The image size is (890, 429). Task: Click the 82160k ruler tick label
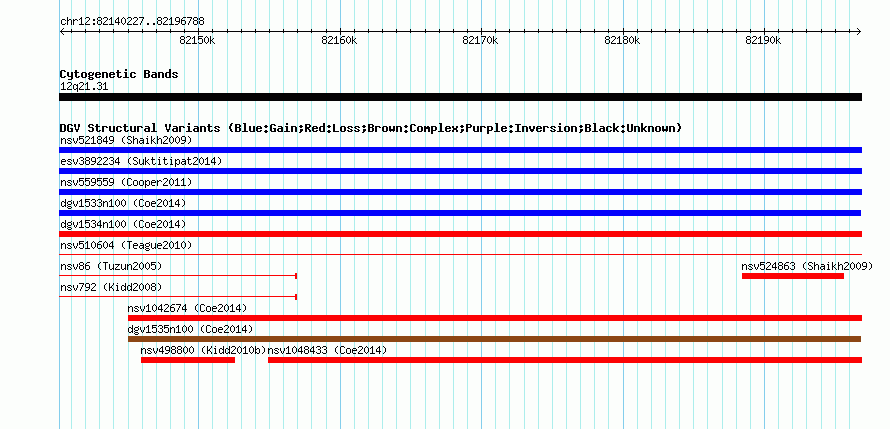(x=339, y=40)
